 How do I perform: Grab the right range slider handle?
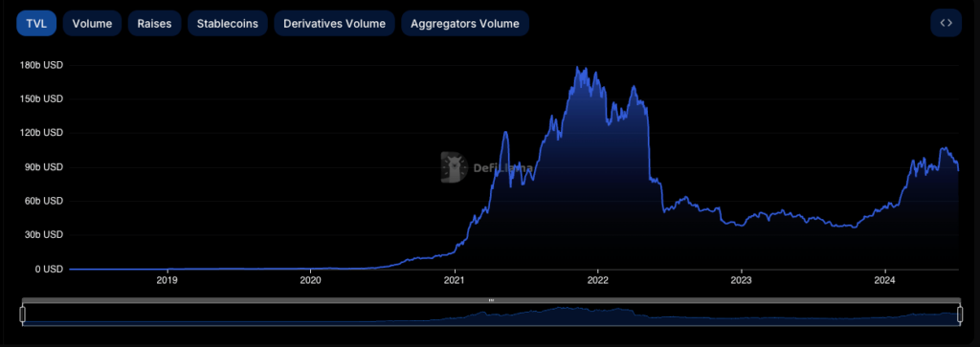point(960,314)
